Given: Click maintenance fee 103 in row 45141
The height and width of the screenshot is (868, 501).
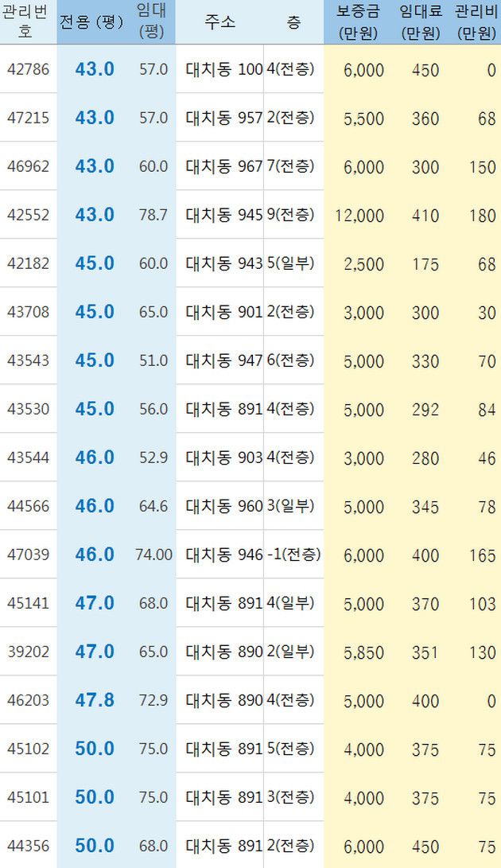Looking at the screenshot, I should [482, 604].
